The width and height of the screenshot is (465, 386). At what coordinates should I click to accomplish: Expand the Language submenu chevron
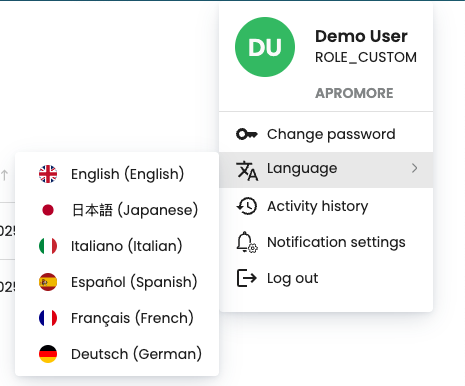(x=414, y=168)
